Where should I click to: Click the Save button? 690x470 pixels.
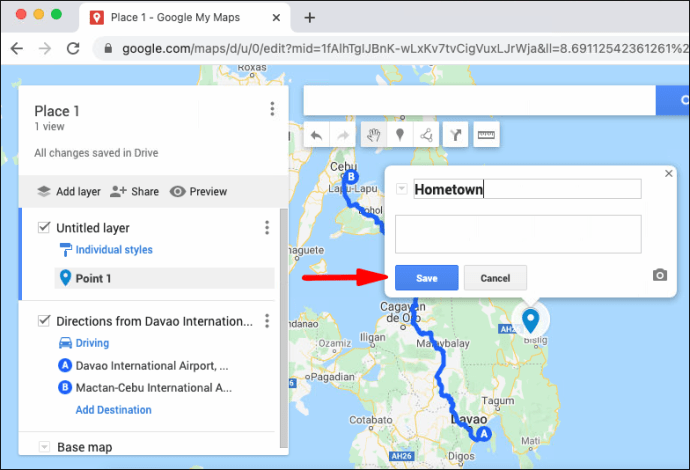coord(426,278)
